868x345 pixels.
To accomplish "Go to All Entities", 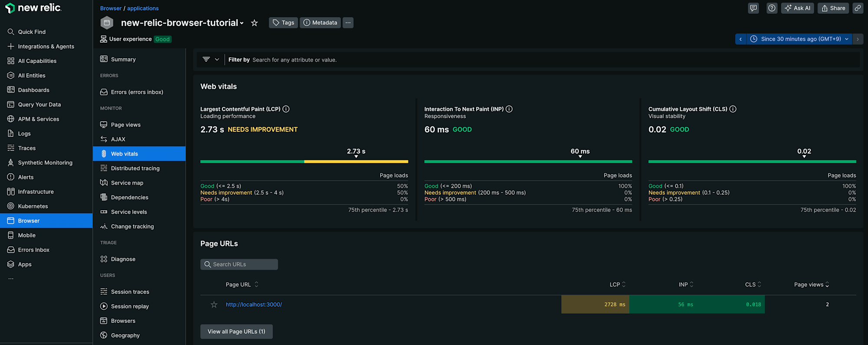I will (46, 76).
